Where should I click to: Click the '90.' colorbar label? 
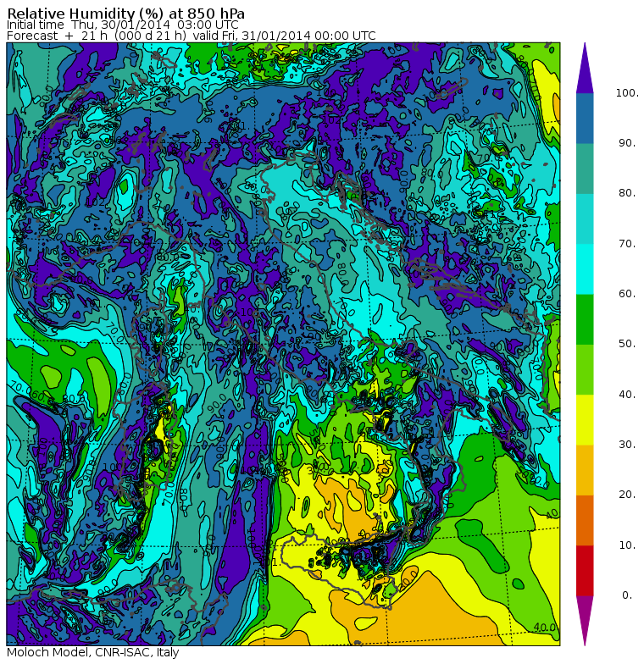tap(627, 143)
